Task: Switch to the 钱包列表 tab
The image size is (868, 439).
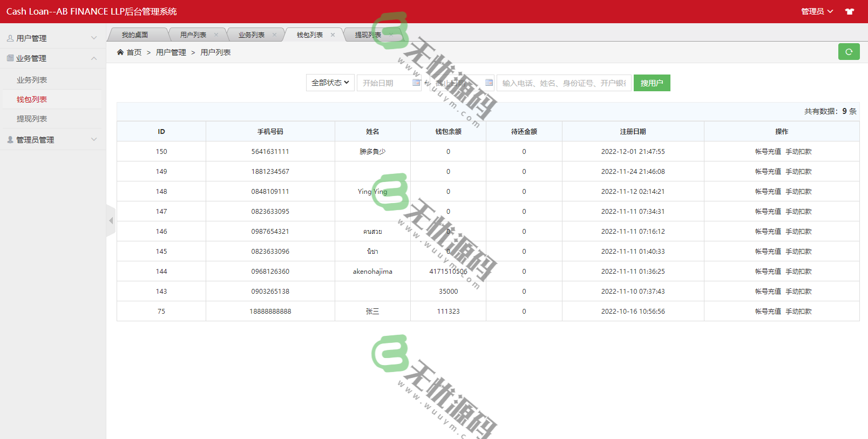Action: coord(310,35)
